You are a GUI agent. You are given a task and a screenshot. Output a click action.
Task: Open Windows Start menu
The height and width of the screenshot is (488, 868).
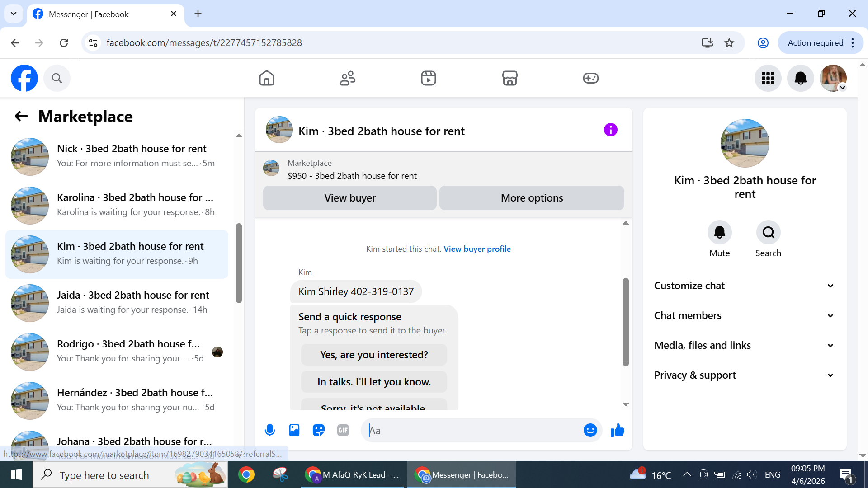16,474
